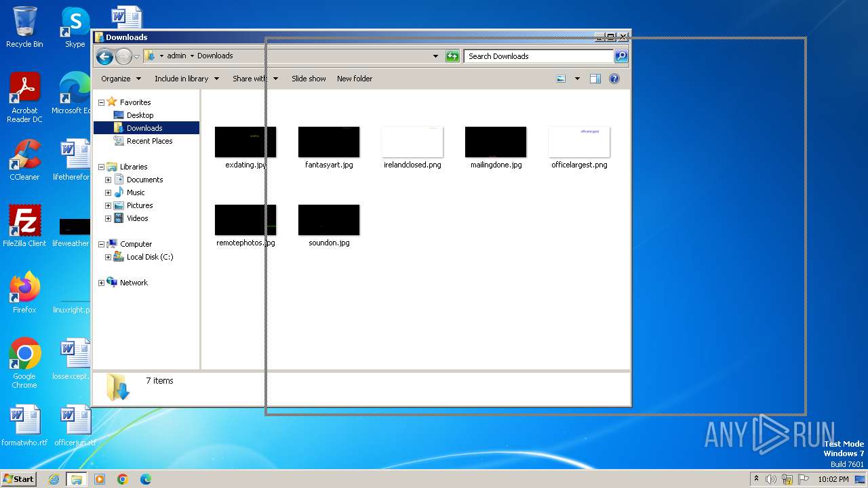Expand the Pictures library node
The height and width of the screenshot is (488, 868).
(108, 205)
